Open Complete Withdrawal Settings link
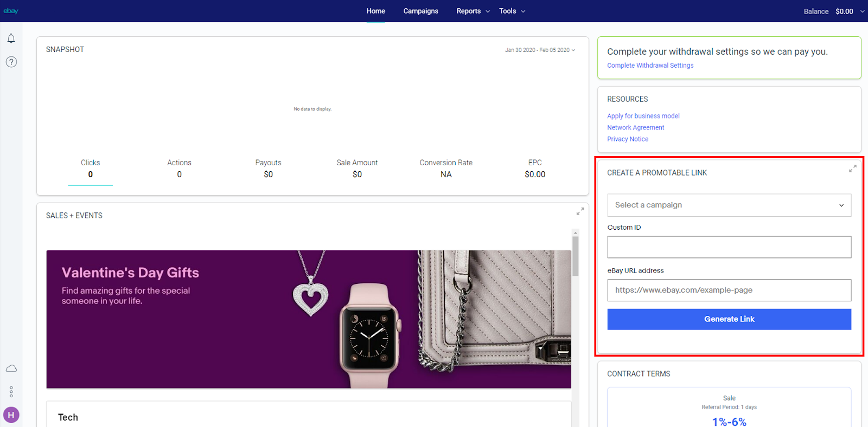This screenshot has height=427, width=868. click(x=650, y=66)
